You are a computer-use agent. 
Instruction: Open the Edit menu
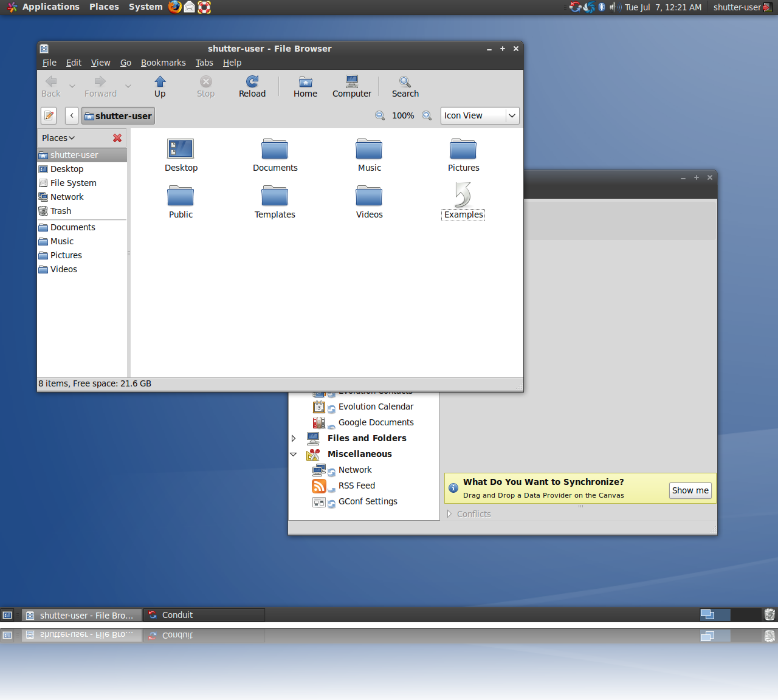(74, 63)
